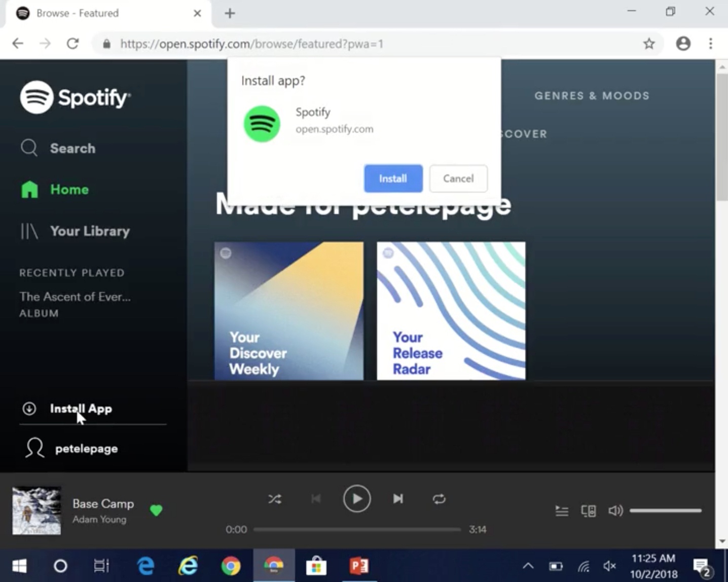Image resolution: width=728 pixels, height=582 pixels.
Task: Click the Spotify app icon in the dialog
Action: point(262,124)
